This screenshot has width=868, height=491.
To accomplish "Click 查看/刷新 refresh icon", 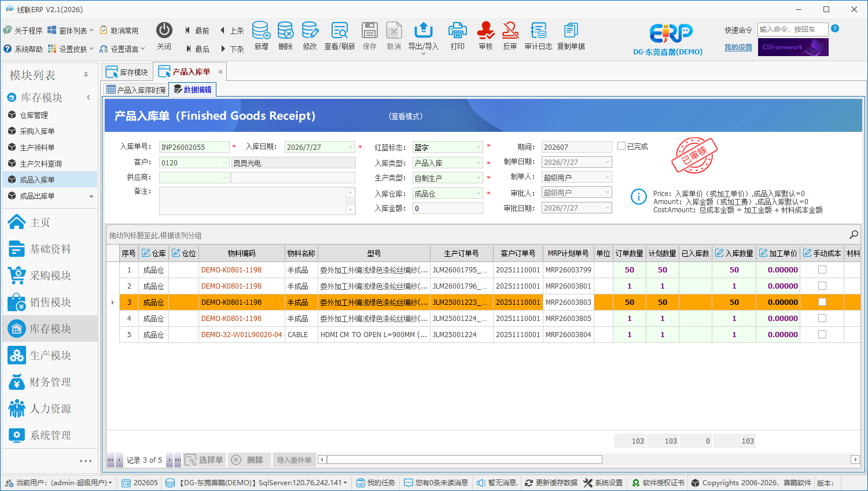I will coord(340,31).
